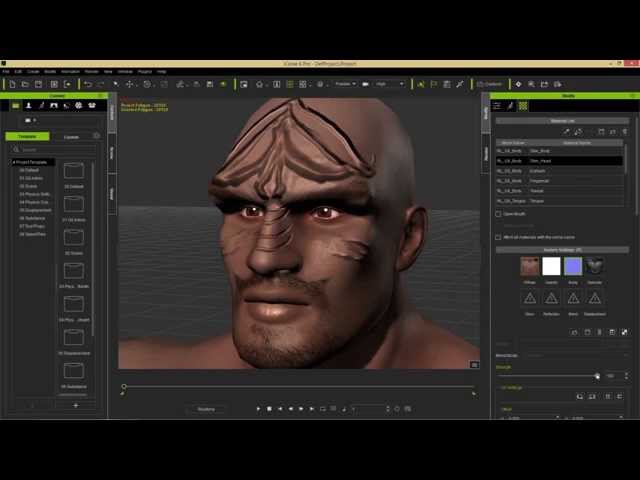Open the File menu
Image resolution: width=640 pixels, height=480 pixels.
tap(6, 71)
